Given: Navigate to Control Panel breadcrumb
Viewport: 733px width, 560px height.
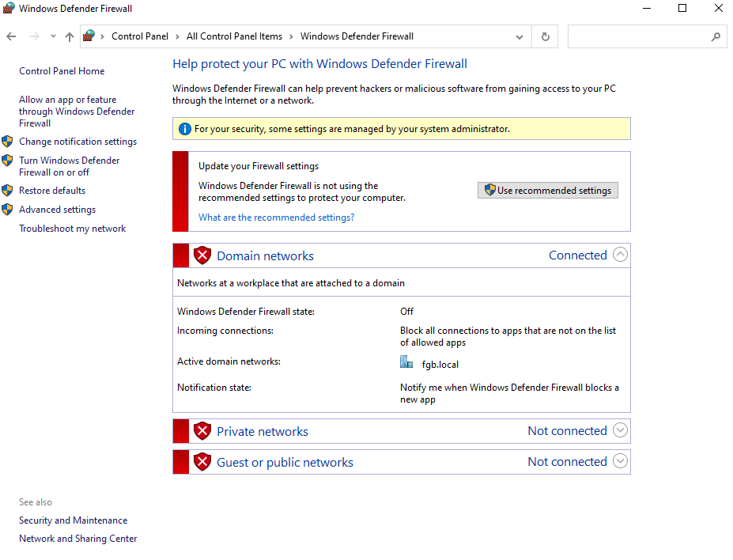Looking at the screenshot, I should click(x=140, y=36).
